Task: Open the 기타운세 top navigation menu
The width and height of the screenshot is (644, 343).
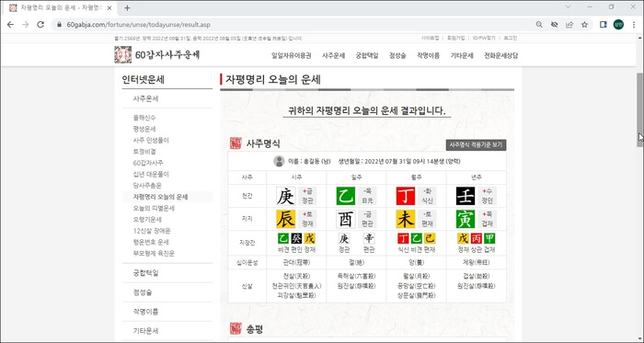Action: [x=462, y=56]
